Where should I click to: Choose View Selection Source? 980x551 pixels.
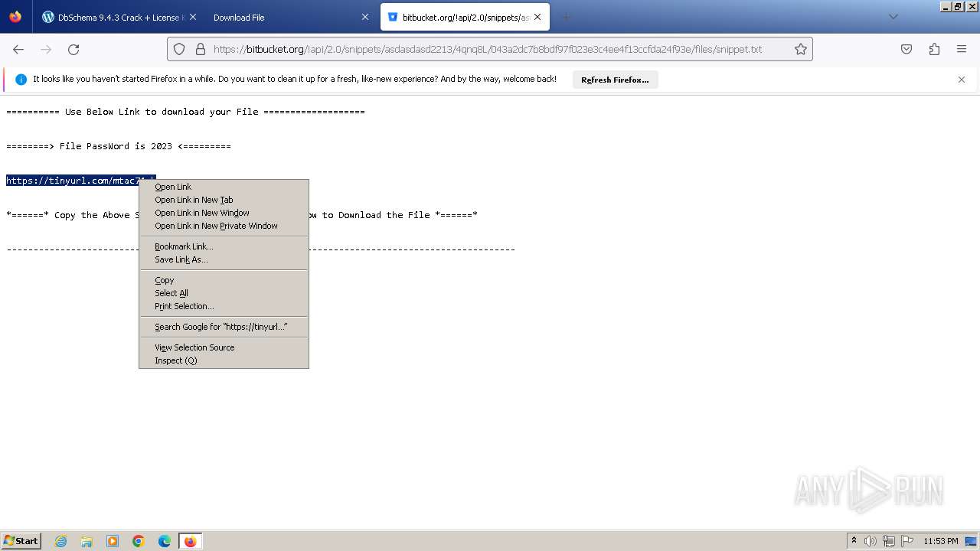tap(224, 347)
